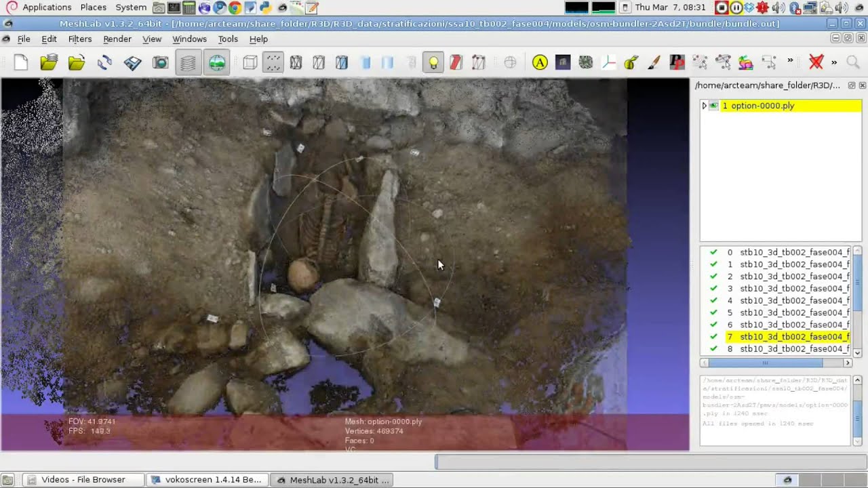
Task: Open the Render menu
Action: pyautogui.click(x=117, y=39)
